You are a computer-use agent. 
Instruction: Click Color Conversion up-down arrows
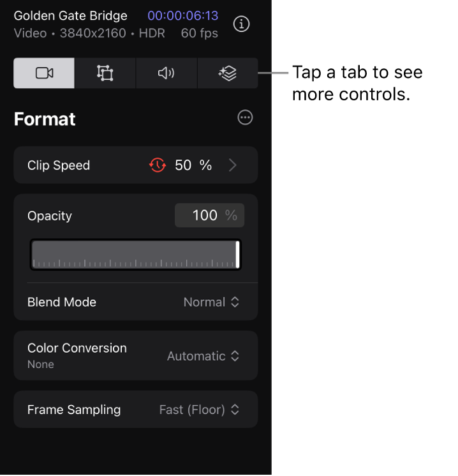tap(235, 356)
